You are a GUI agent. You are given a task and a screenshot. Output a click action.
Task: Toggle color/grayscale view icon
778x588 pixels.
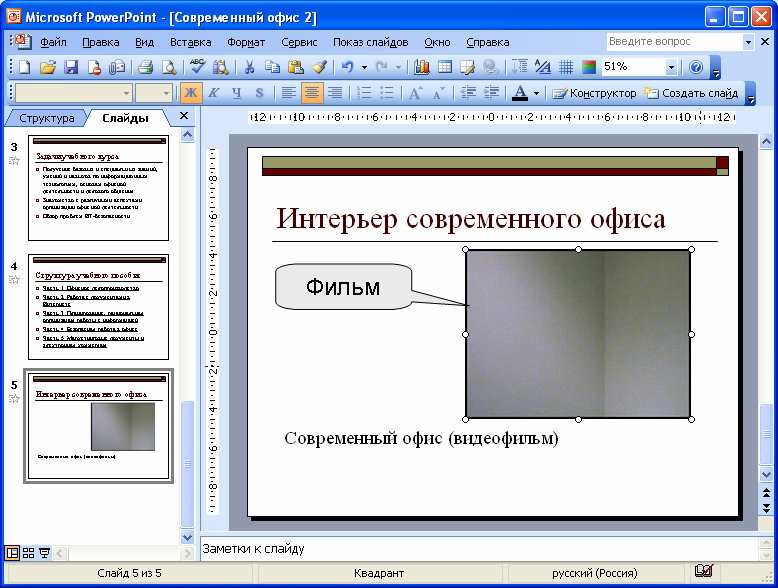(x=589, y=67)
